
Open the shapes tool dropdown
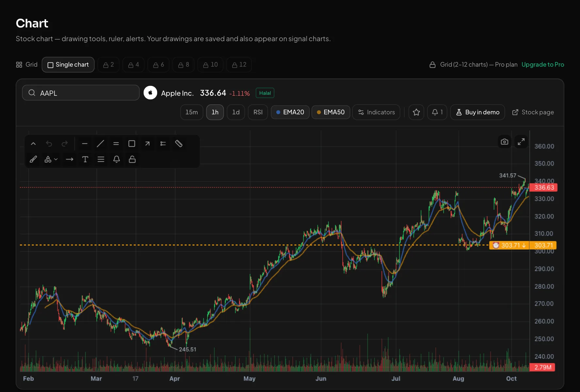coord(51,159)
